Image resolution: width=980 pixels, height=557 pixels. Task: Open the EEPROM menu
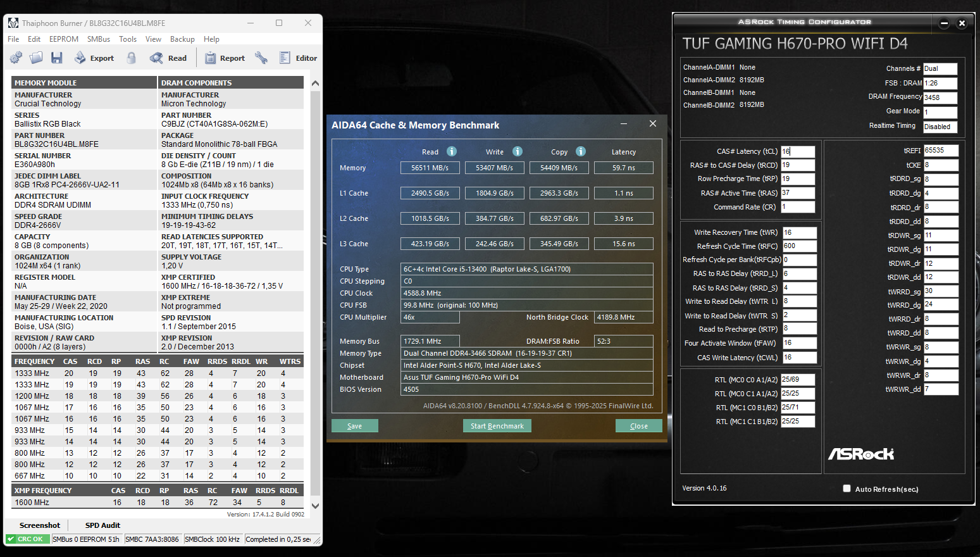pos(64,39)
